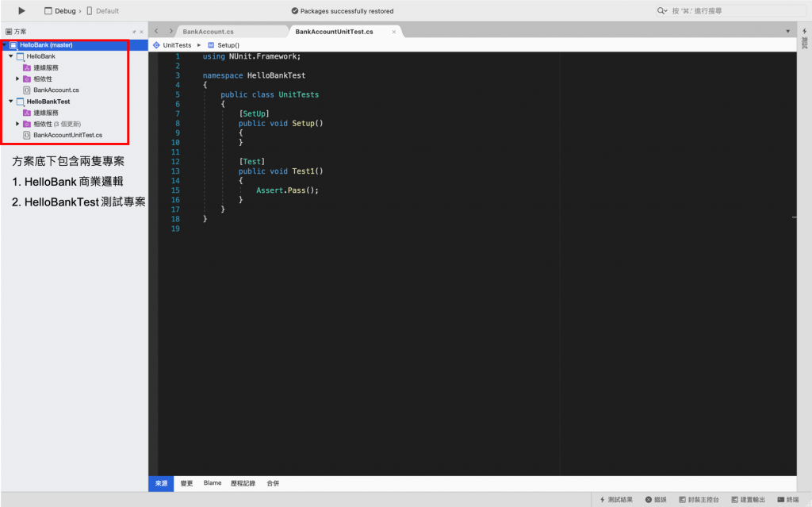
Task: Click the 方案 panel header icon
Action: tap(9, 32)
